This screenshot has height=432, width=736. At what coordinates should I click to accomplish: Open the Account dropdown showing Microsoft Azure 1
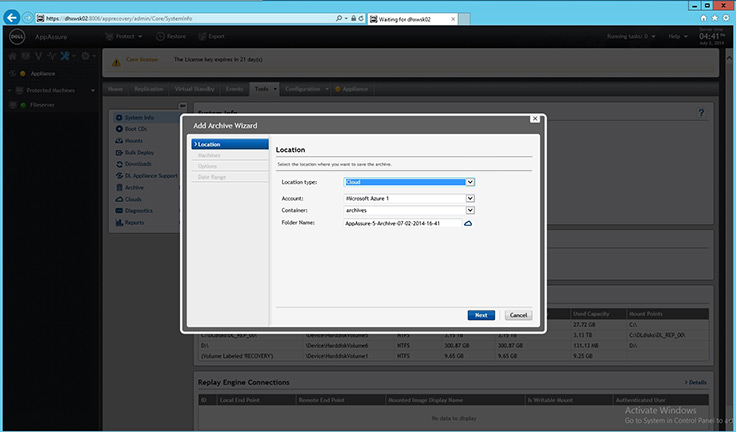tap(409, 199)
